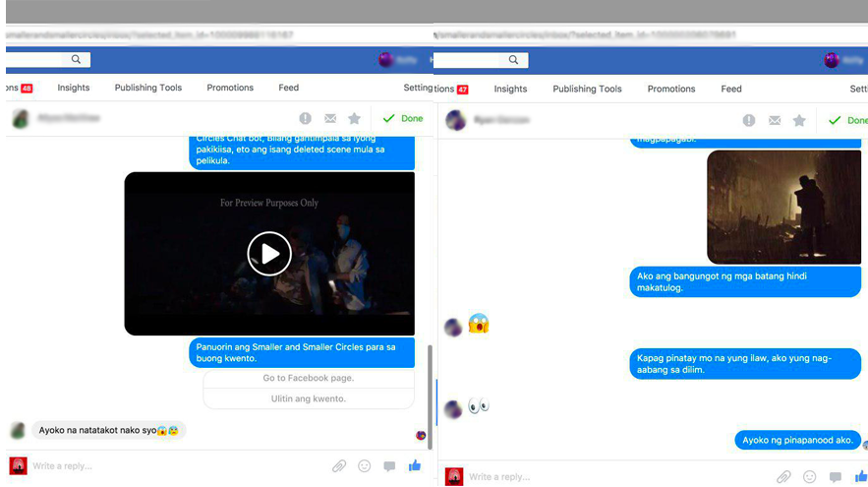
Task: Click 'Ako ang bangungot ng mga batang' message
Action: coord(745,281)
